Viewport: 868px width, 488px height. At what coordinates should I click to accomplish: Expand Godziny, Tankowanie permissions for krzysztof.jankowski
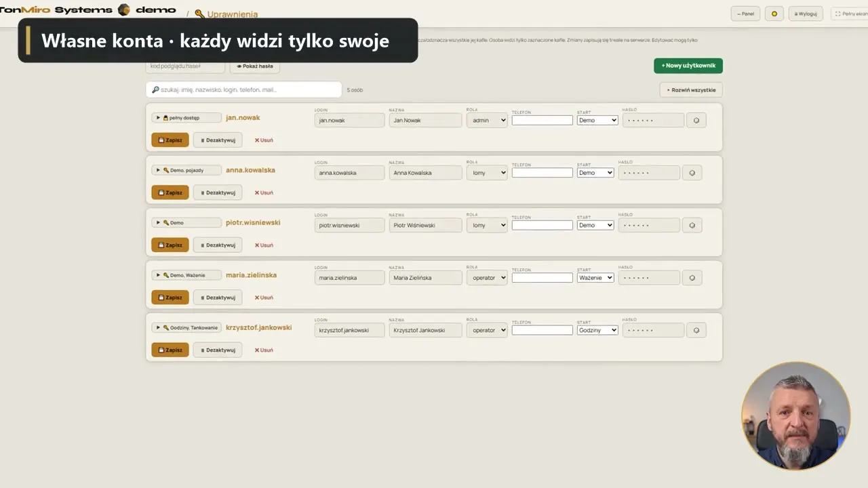pyautogui.click(x=186, y=327)
